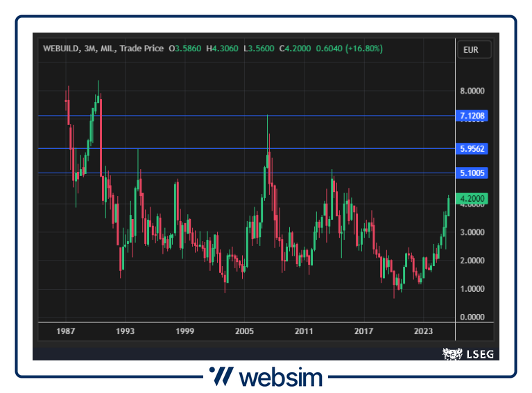Click the Trade Price label in legend
The image size is (532, 393).
click(141, 49)
